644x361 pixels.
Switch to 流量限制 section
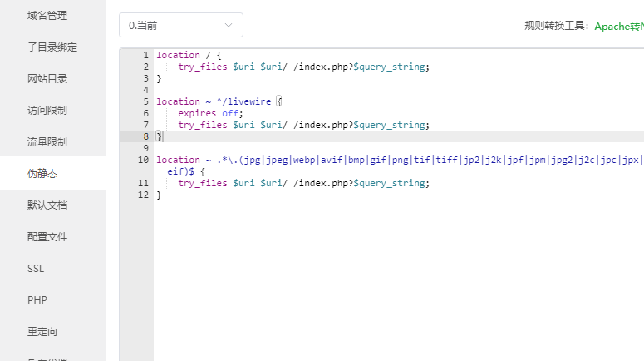[x=47, y=142]
